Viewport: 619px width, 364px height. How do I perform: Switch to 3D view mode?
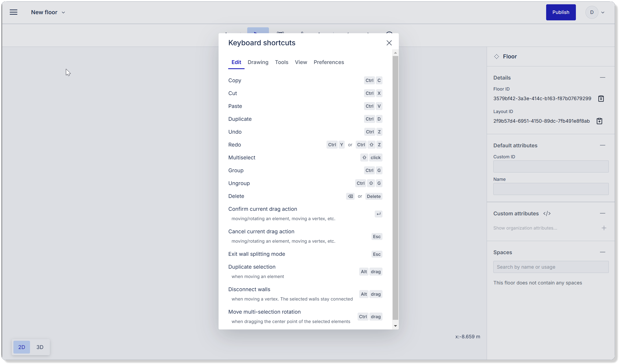[x=40, y=347]
